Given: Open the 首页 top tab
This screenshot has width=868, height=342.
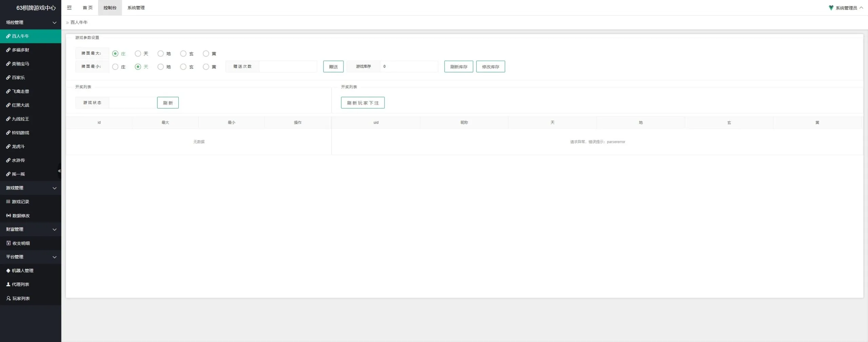Looking at the screenshot, I should (x=87, y=8).
